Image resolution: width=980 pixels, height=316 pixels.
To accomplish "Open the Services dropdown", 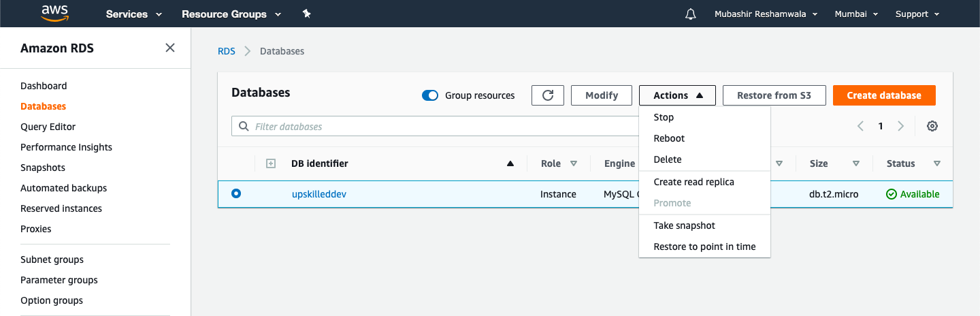I will point(134,14).
